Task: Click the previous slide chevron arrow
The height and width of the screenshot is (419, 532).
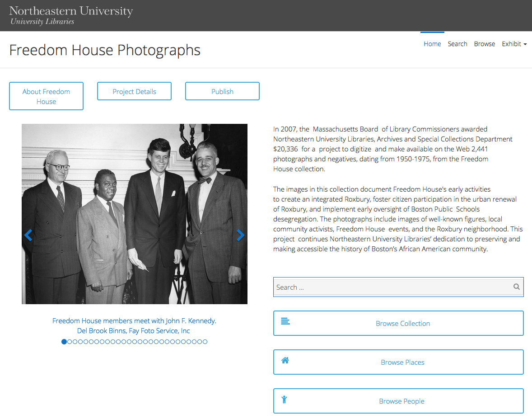Action: click(28, 235)
